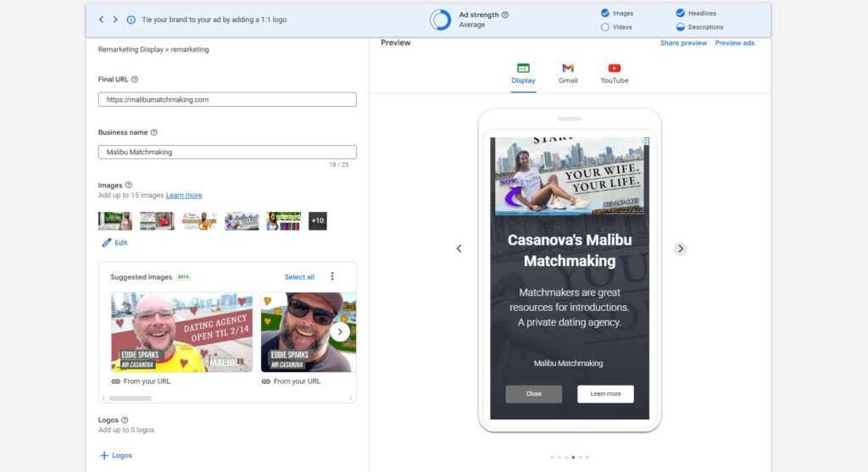Show next ad preview with right arrow
The height and width of the screenshot is (472, 868).
681,249
